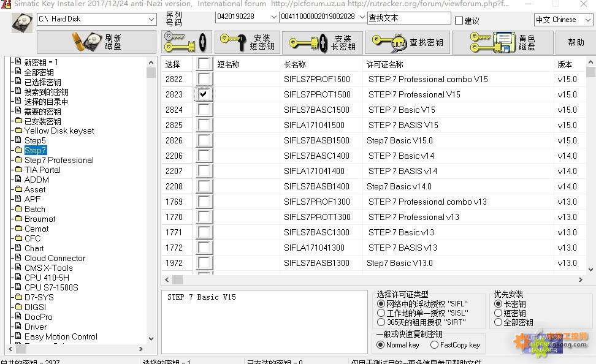
Task: Select the Normal key radio button
Action: point(380,344)
